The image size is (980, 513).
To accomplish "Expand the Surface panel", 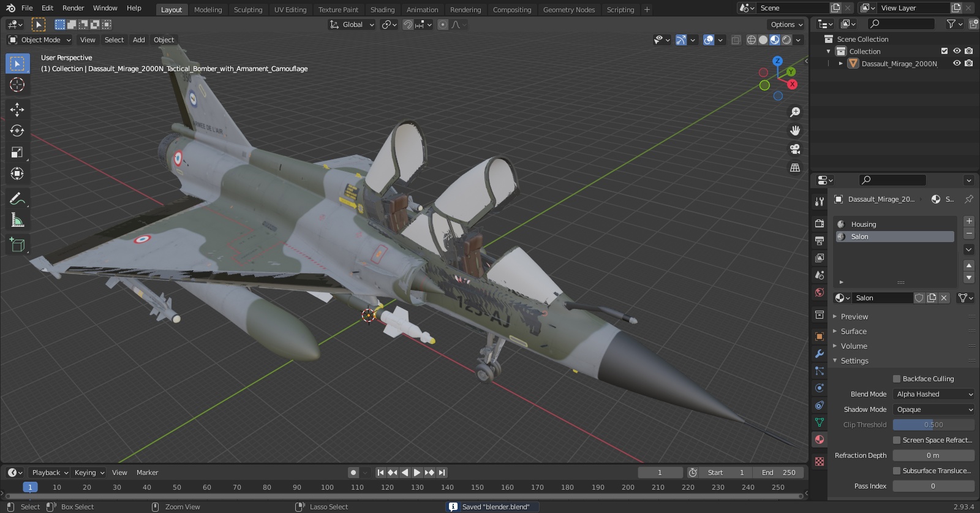I will coord(853,332).
